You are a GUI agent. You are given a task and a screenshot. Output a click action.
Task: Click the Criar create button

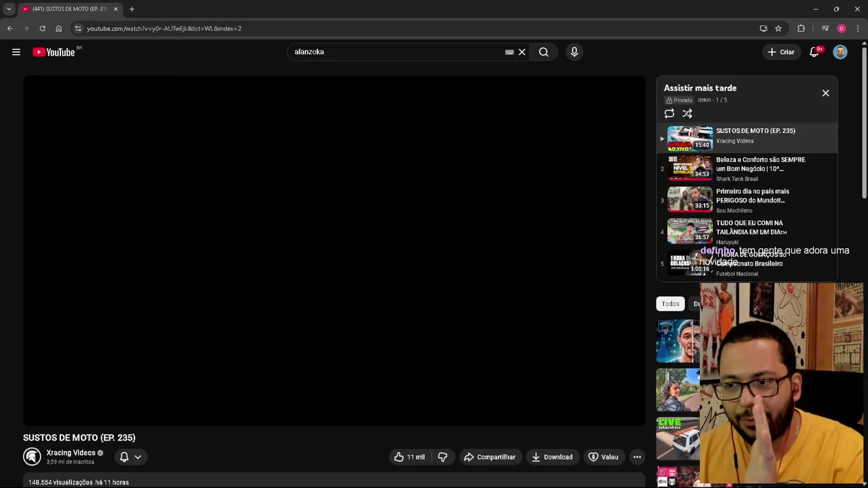[x=781, y=52]
